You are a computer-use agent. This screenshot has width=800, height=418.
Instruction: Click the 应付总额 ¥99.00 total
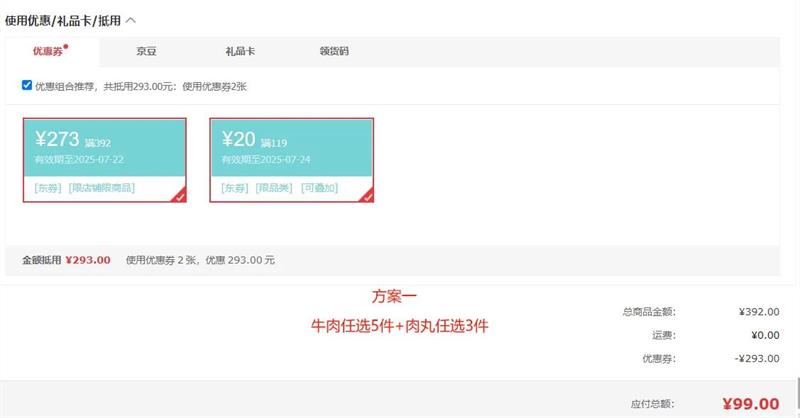point(750,404)
